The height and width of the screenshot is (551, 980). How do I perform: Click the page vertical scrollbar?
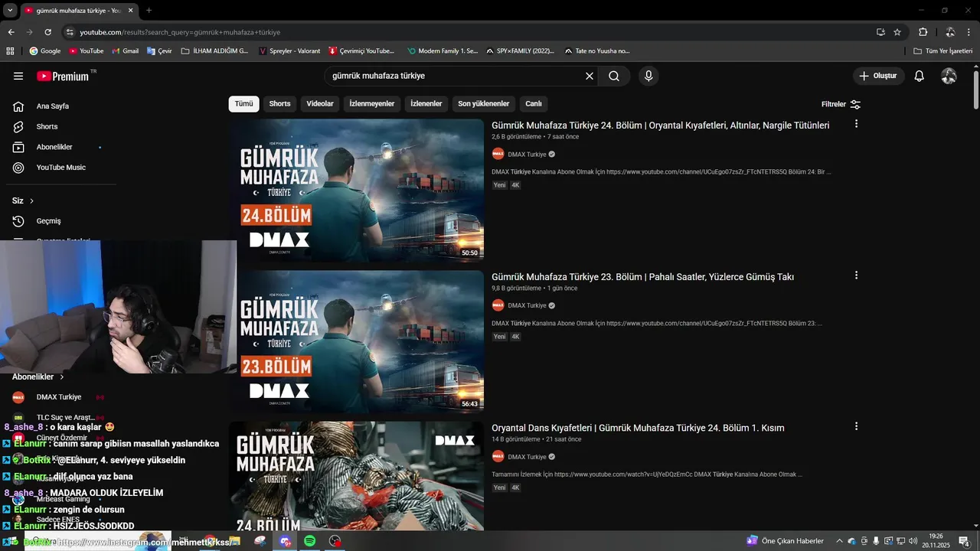(x=976, y=90)
